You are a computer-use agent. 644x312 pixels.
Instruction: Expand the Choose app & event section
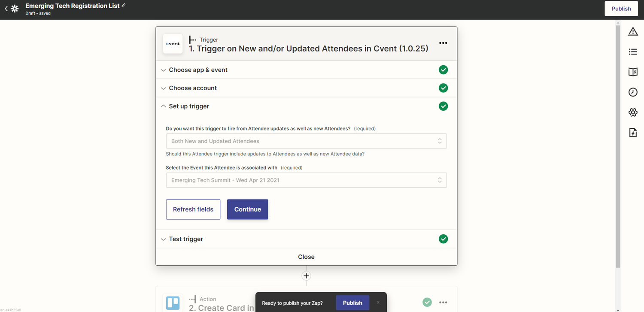click(198, 70)
